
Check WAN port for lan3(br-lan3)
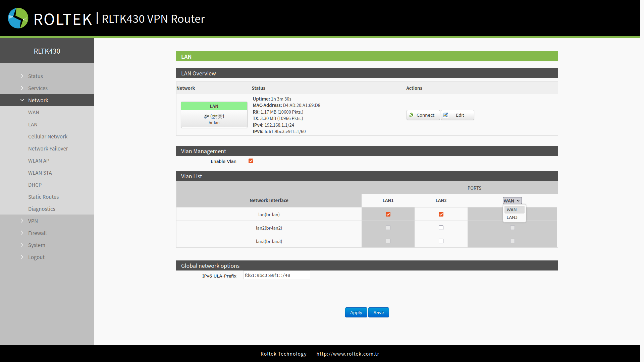(513, 241)
